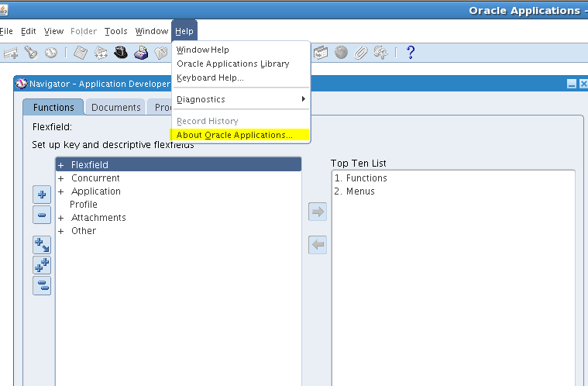Expand the Other tree node

point(61,231)
